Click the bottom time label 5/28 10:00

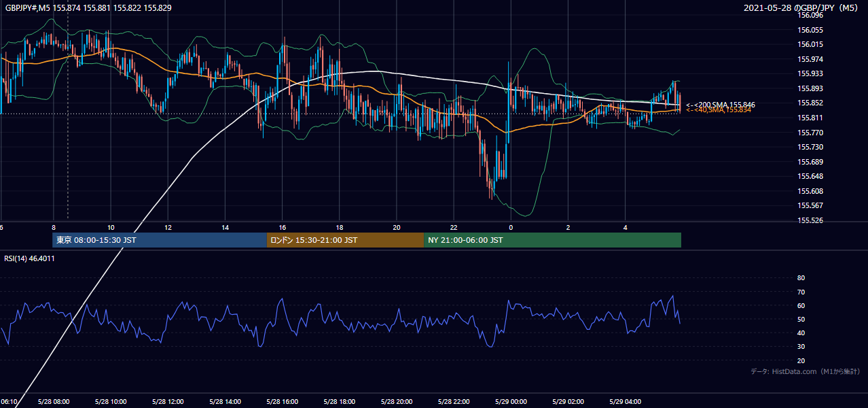click(110, 402)
